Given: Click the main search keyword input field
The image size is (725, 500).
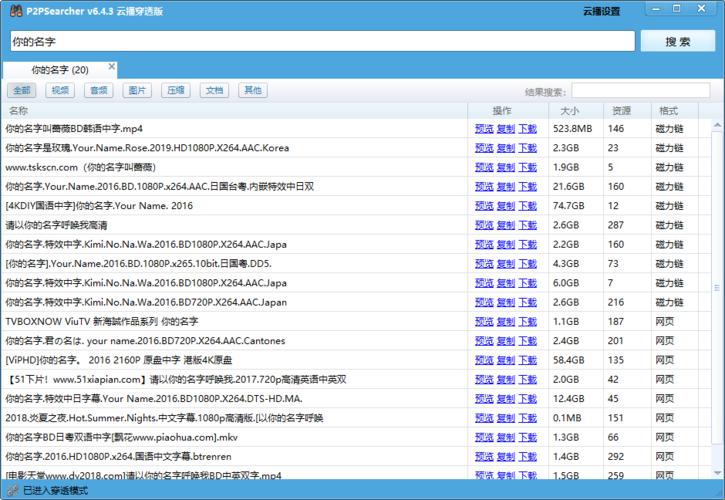Looking at the screenshot, I should point(320,42).
